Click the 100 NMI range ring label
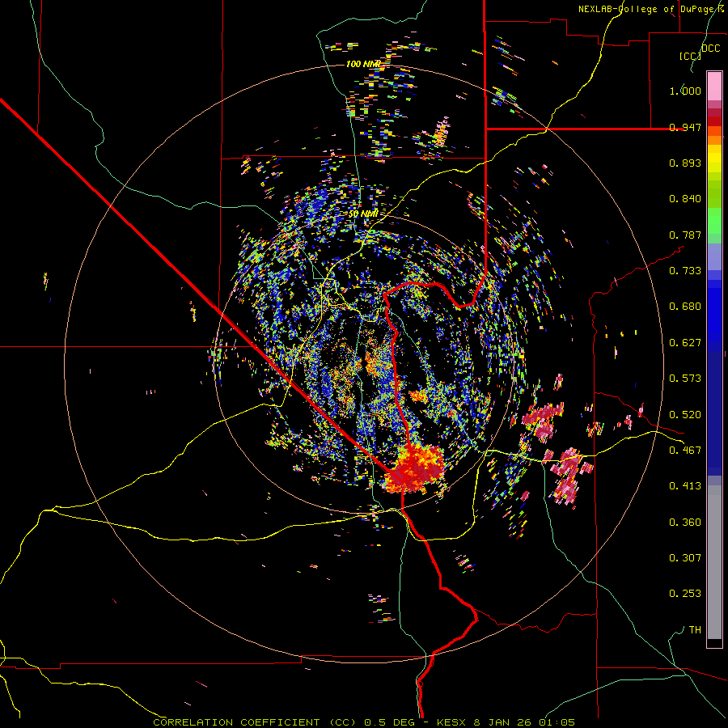This screenshot has height=728, width=728. point(363,64)
